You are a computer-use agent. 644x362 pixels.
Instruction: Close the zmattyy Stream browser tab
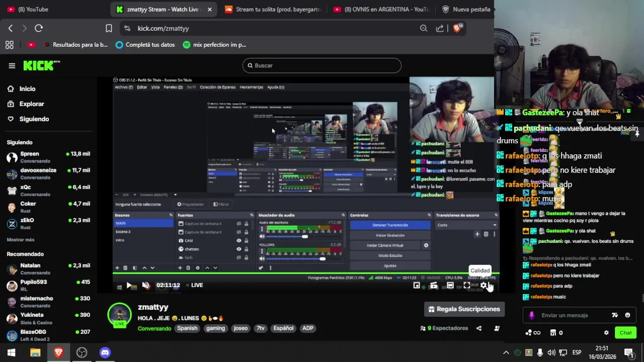[210, 9]
